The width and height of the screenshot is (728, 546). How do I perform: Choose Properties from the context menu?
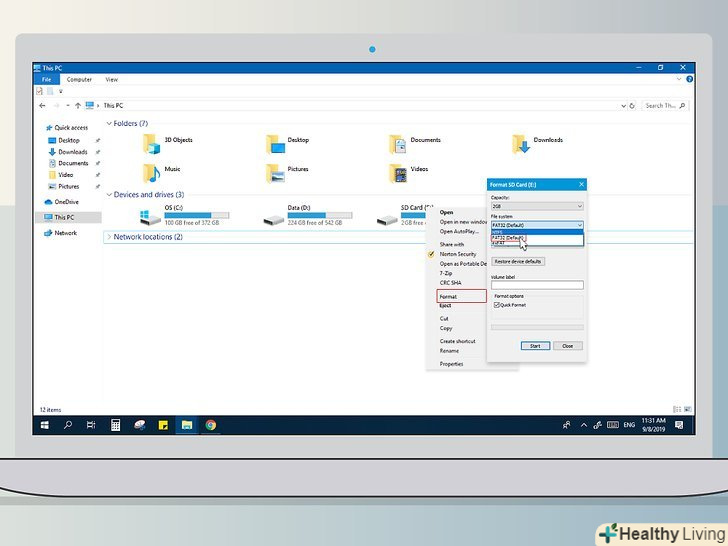pos(451,364)
